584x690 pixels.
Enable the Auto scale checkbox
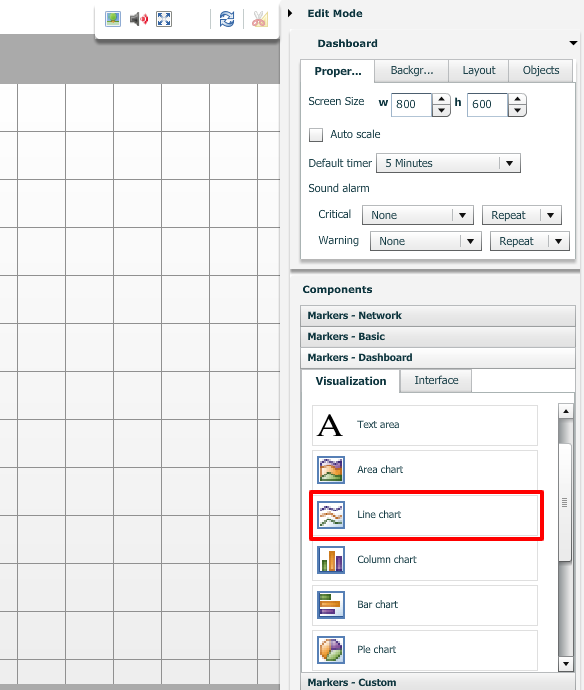pyautogui.click(x=316, y=135)
